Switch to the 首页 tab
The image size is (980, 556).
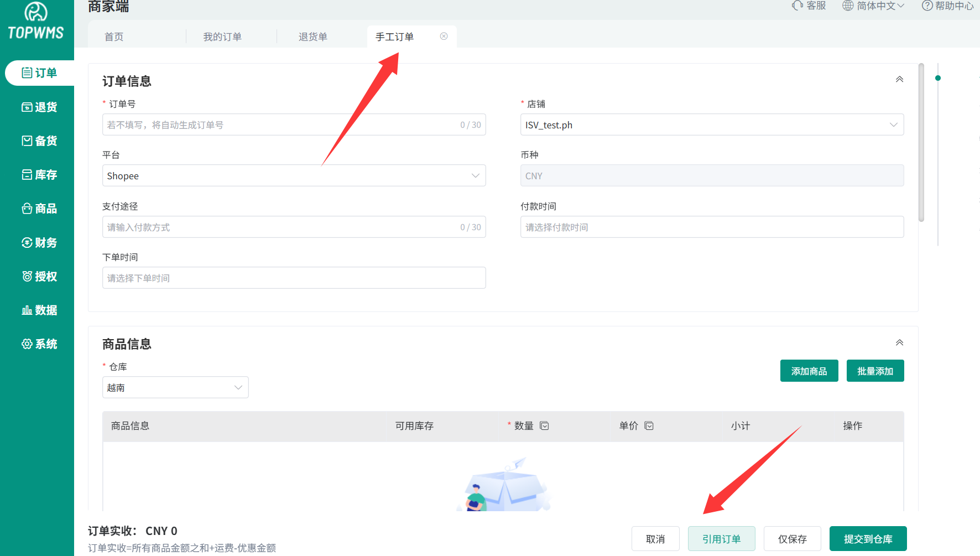point(114,37)
